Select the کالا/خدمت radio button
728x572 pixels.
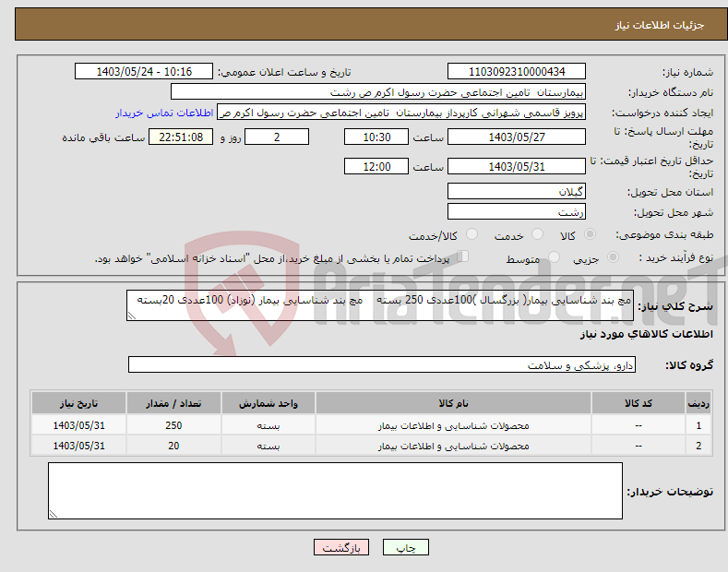[471, 234]
